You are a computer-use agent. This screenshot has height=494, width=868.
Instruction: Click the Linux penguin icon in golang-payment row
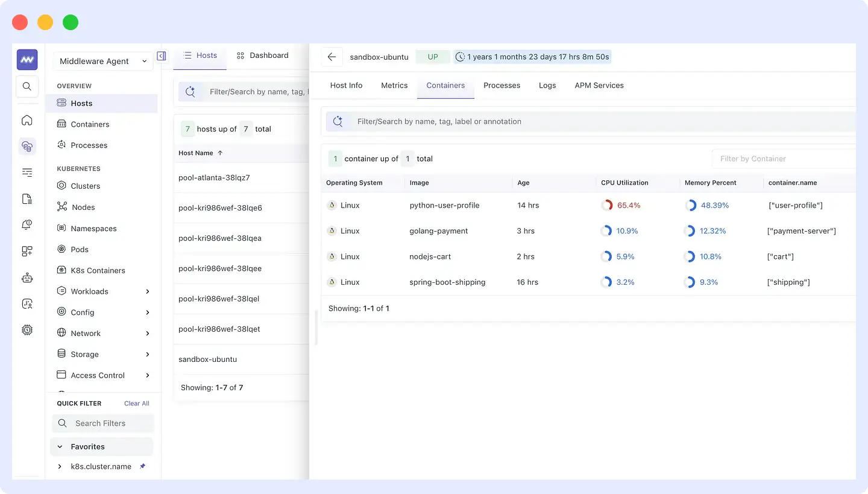click(x=331, y=231)
